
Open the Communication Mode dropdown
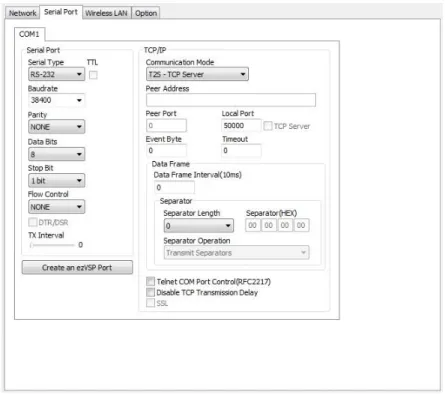(197, 74)
